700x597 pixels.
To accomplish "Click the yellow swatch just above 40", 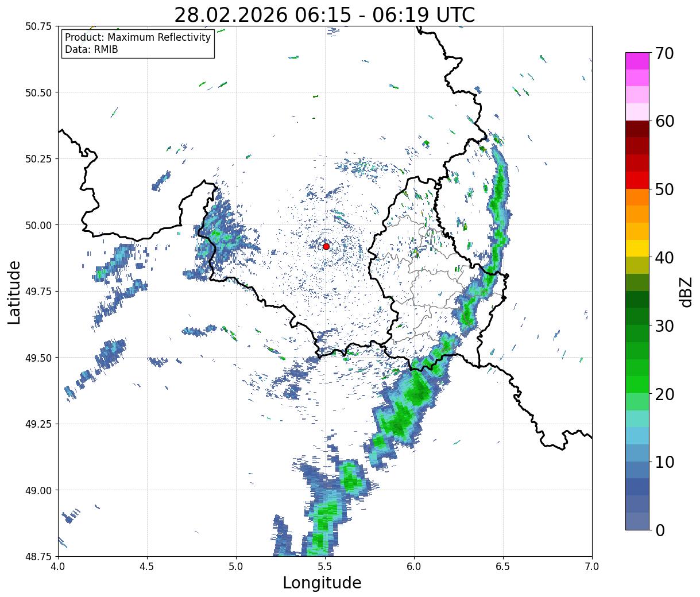I will click(637, 249).
